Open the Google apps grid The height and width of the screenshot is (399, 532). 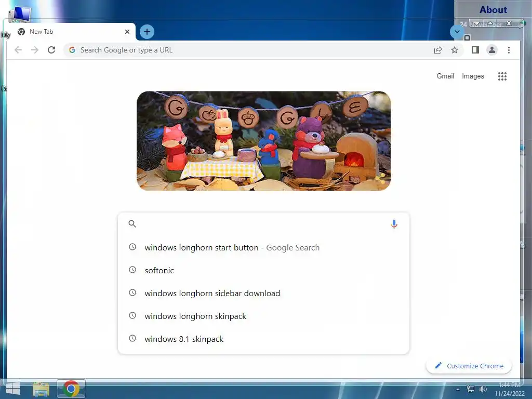pos(502,76)
